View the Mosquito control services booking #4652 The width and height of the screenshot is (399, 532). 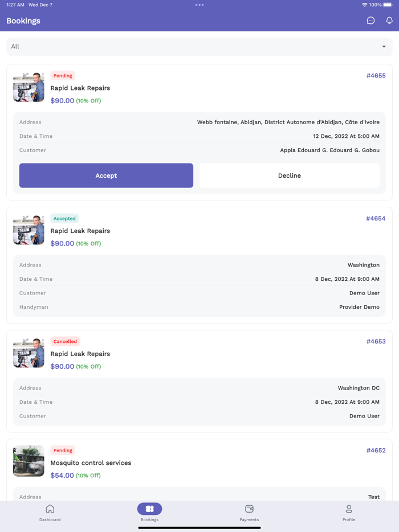376,450
